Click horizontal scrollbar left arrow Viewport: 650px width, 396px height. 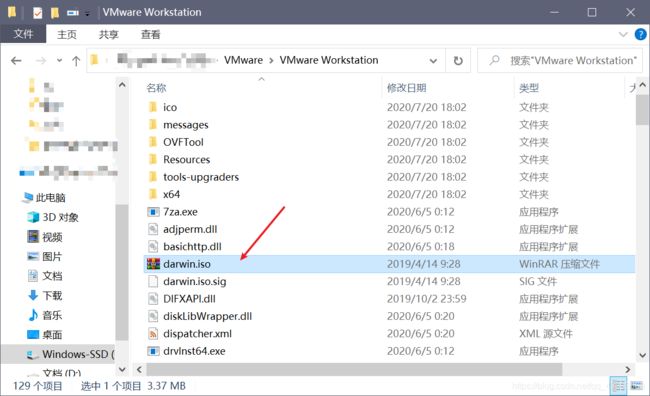139,369
